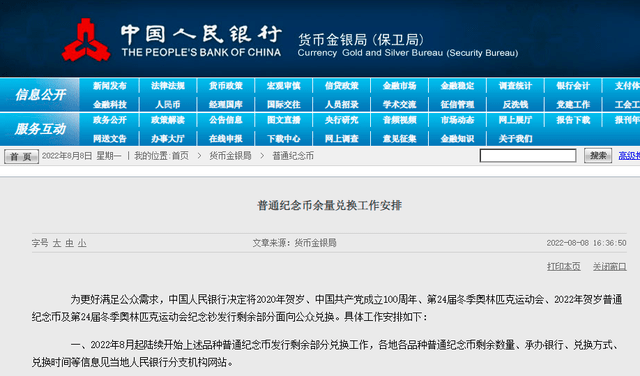Navigate to 国际交往
The width and height of the screenshot is (640, 376).
point(284,105)
